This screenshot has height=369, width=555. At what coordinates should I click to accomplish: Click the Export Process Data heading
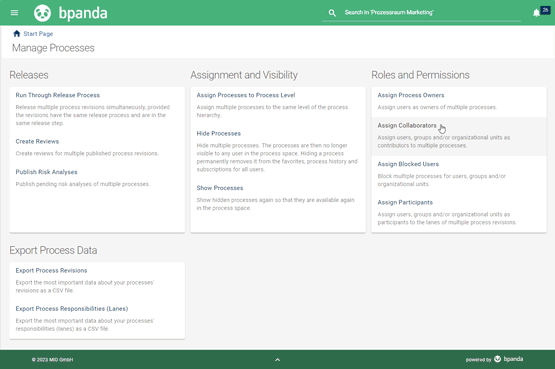point(53,250)
